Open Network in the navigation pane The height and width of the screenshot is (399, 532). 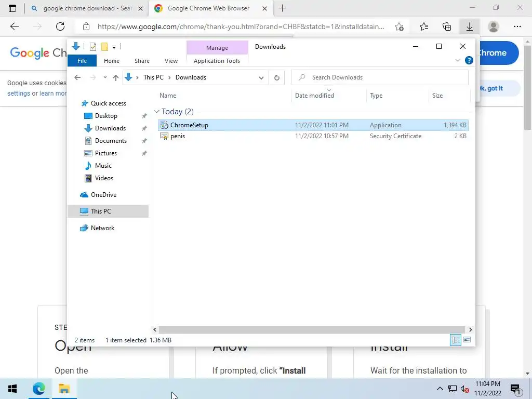click(102, 228)
